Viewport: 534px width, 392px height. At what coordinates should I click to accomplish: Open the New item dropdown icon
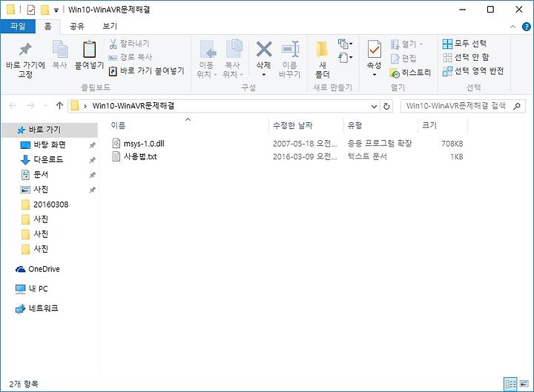click(345, 44)
